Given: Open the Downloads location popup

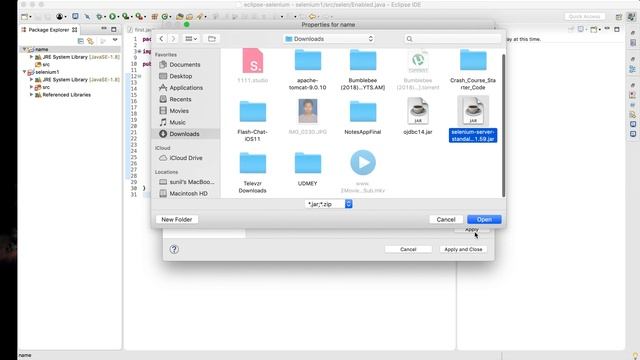Looking at the screenshot, I should [329, 39].
